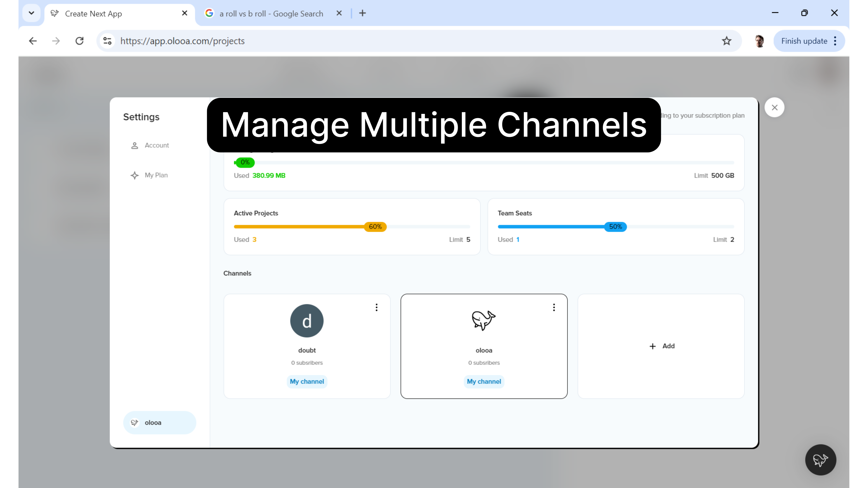
Task: Switch to the Google Search tab
Action: 271,14
